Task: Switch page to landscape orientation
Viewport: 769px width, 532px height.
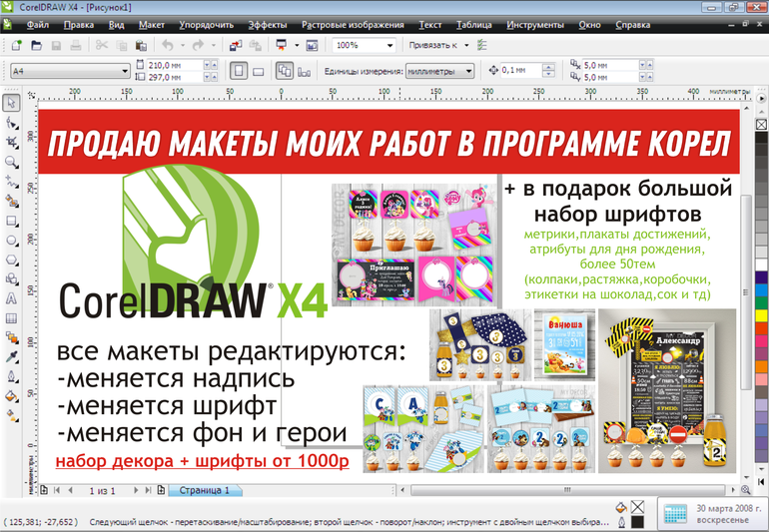Action: [259, 71]
